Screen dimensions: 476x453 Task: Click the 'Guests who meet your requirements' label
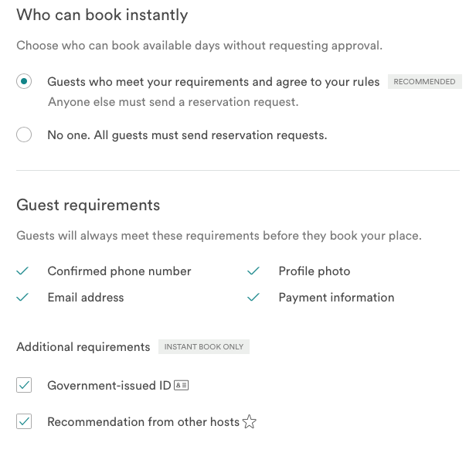tap(213, 82)
